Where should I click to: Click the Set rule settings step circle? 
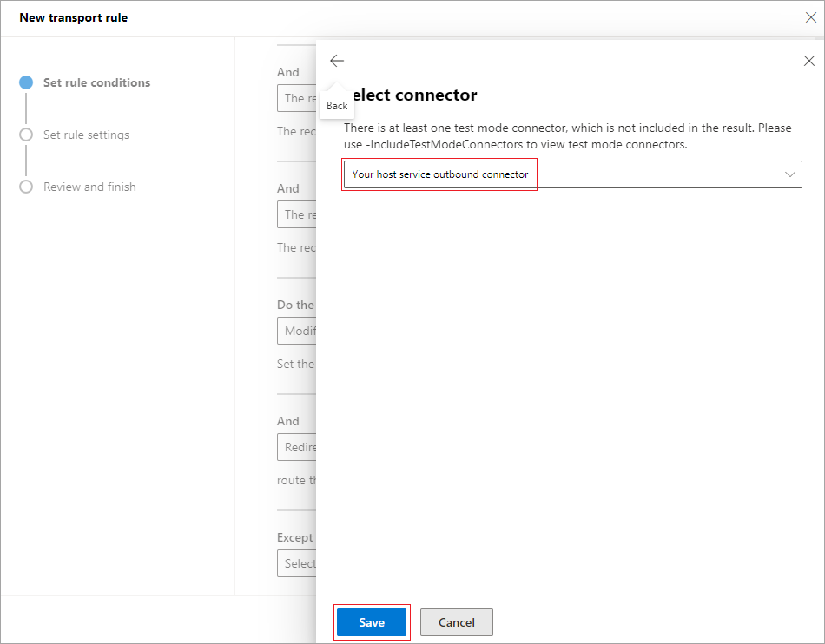pyautogui.click(x=26, y=135)
